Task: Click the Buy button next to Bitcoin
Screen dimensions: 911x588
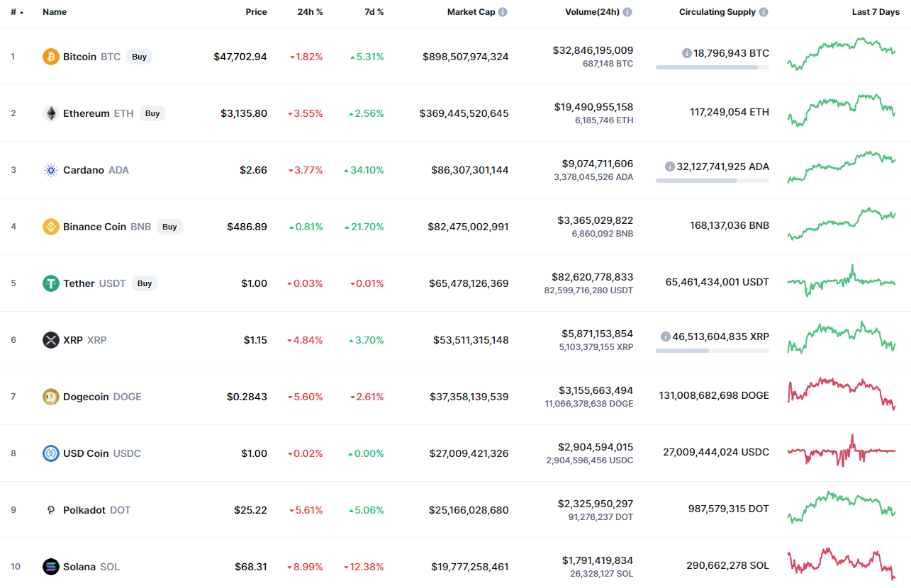Action: (x=140, y=57)
